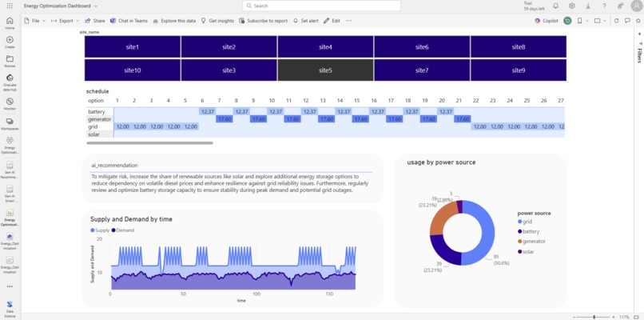
Task: Click Subscribe to report
Action: click(263, 21)
